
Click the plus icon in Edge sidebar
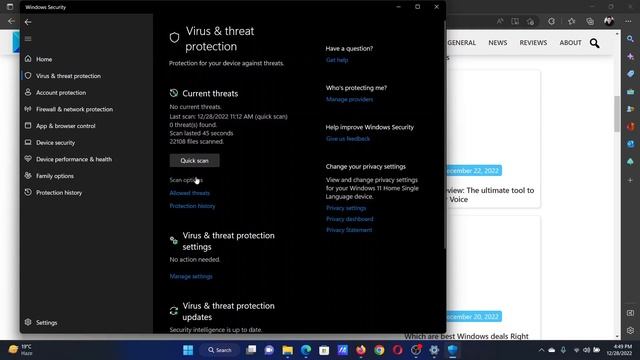tap(631, 180)
